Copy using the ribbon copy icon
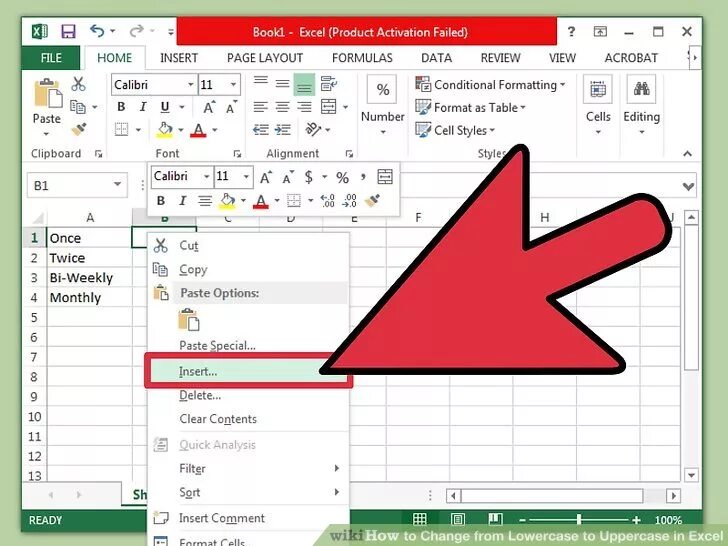This screenshot has height=546, width=728. point(78,107)
